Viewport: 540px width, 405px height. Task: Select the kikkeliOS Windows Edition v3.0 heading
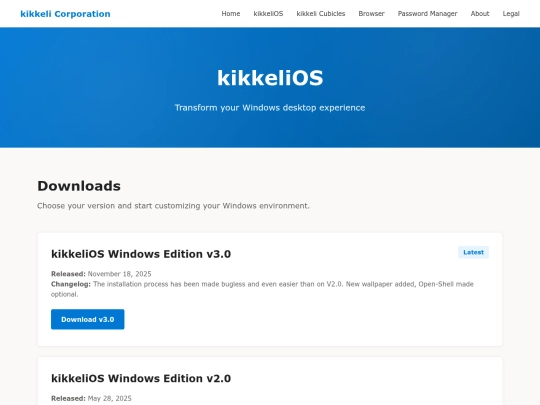pos(141,254)
